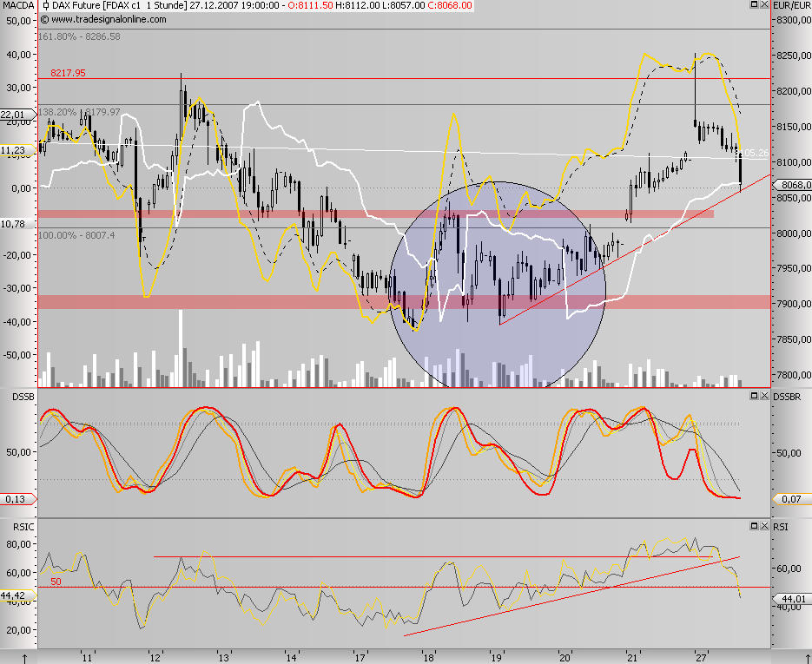Image resolution: width=812 pixels, height=664 pixels.
Task: Select the DSSBR axis label
Action: 787,397
